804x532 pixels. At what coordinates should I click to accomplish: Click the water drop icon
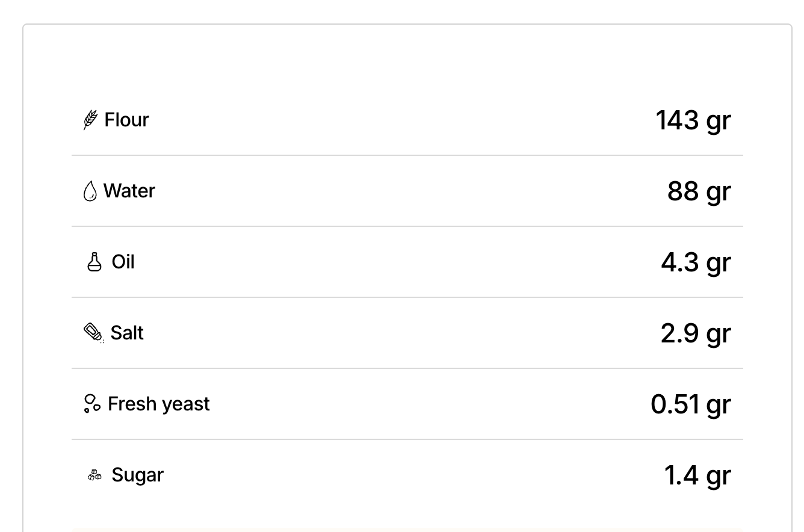[x=90, y=191]
